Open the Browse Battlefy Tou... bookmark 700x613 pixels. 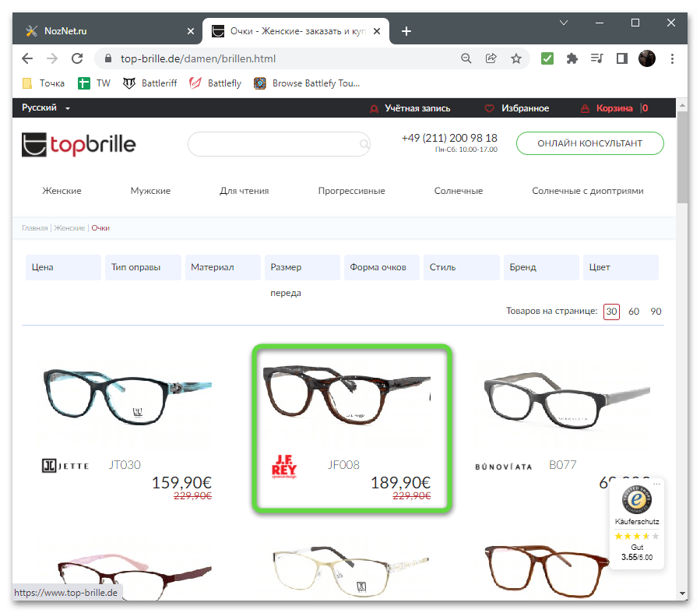[x=307, y=83]
